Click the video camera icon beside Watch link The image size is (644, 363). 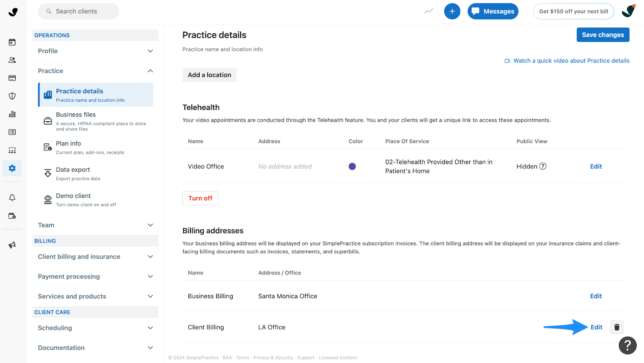(507, 61)
